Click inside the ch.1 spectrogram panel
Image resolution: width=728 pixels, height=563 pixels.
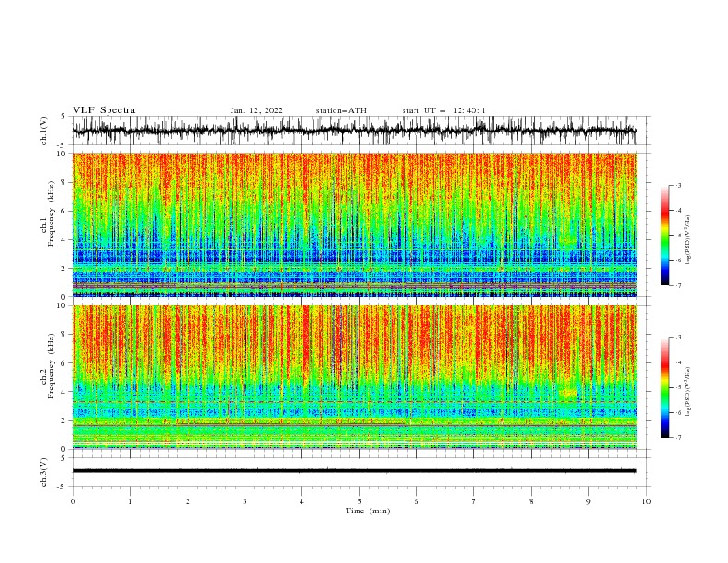click(354, 224)
